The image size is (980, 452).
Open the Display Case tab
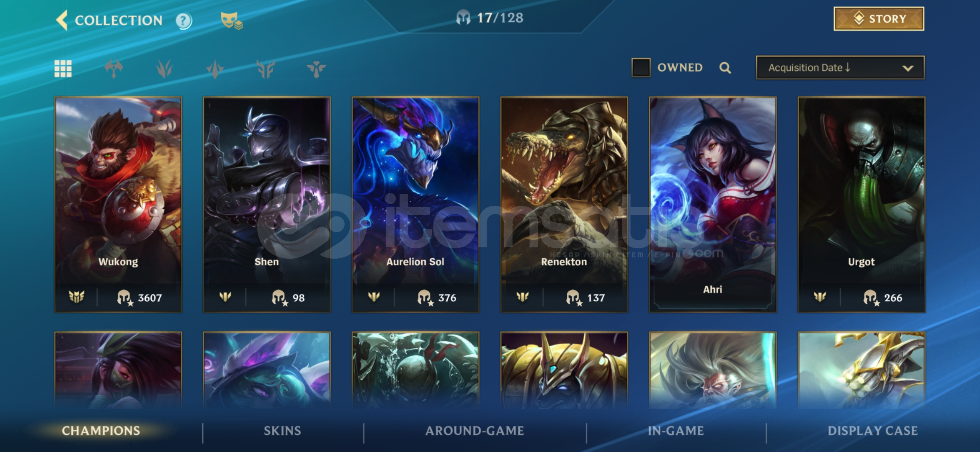872,431
